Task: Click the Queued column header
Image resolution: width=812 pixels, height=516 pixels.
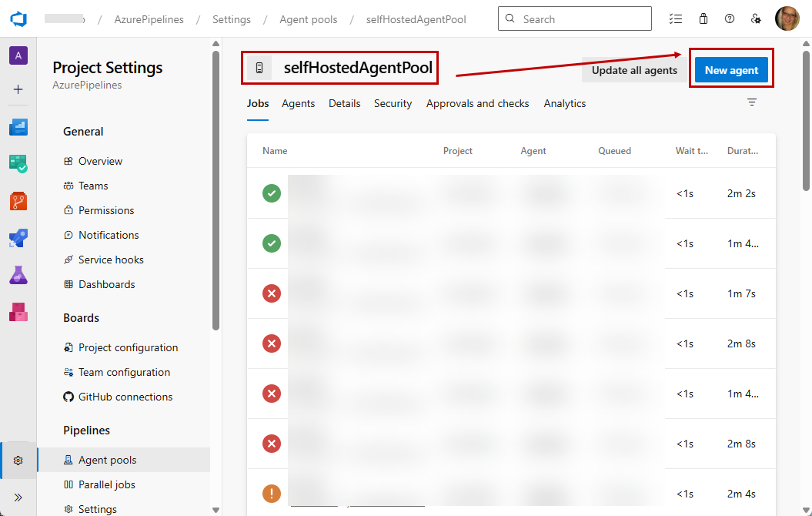Action: [x=615, y=151]
